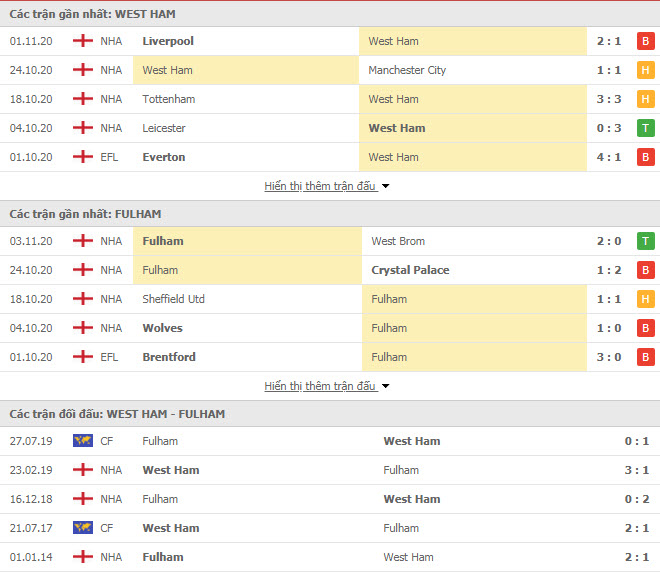Image resolution: width=660 pixels, height=574 pixels.
Task: Click orange H badge for Sheffield Utd match
Action: 645,299
